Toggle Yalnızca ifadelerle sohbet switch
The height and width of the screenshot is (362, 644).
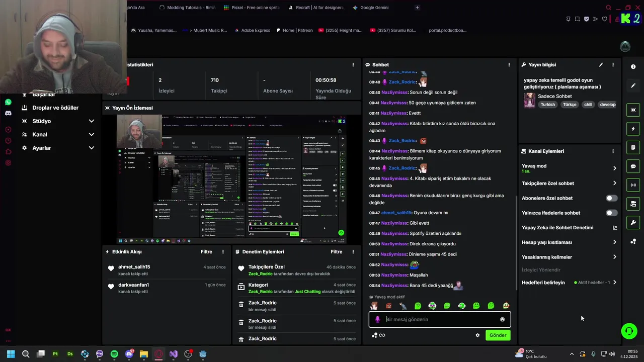click(x=611, y=213)
